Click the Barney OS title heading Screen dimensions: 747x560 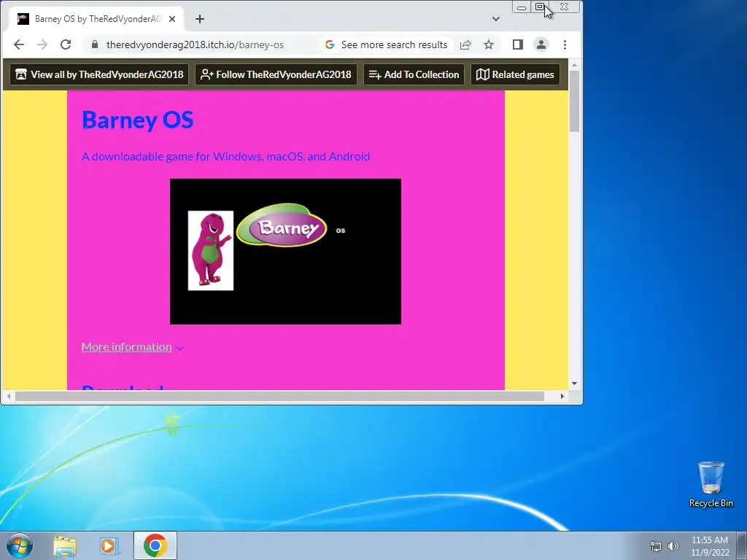tap(138, 120)
